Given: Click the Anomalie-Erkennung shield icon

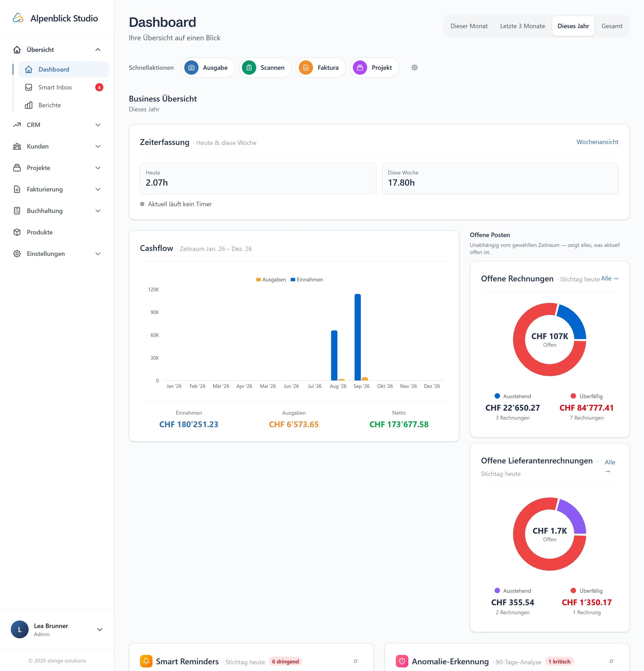Looking at the screenshot, I should click(x=402, y=661).
